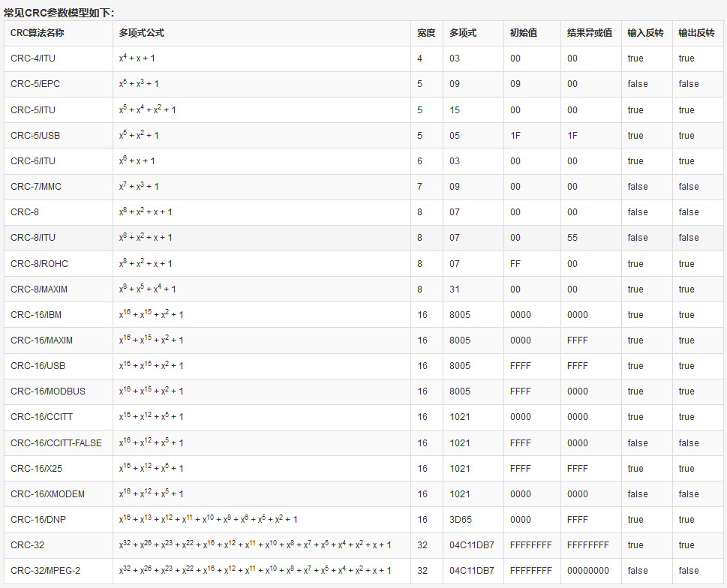Click the 00000000 XOR value of CRC-32/MPEG-2
This screenshot has width=727, height=588.
click(588, 571)
